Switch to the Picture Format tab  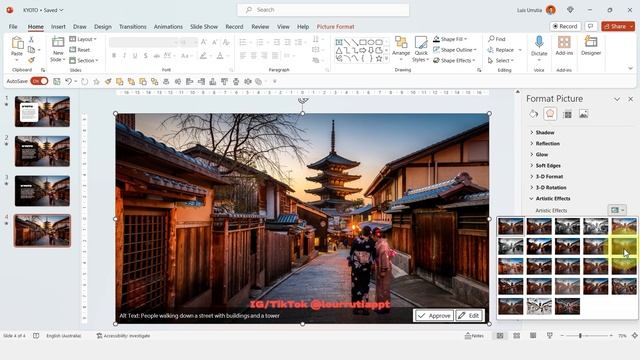click(x=336, y=27)
